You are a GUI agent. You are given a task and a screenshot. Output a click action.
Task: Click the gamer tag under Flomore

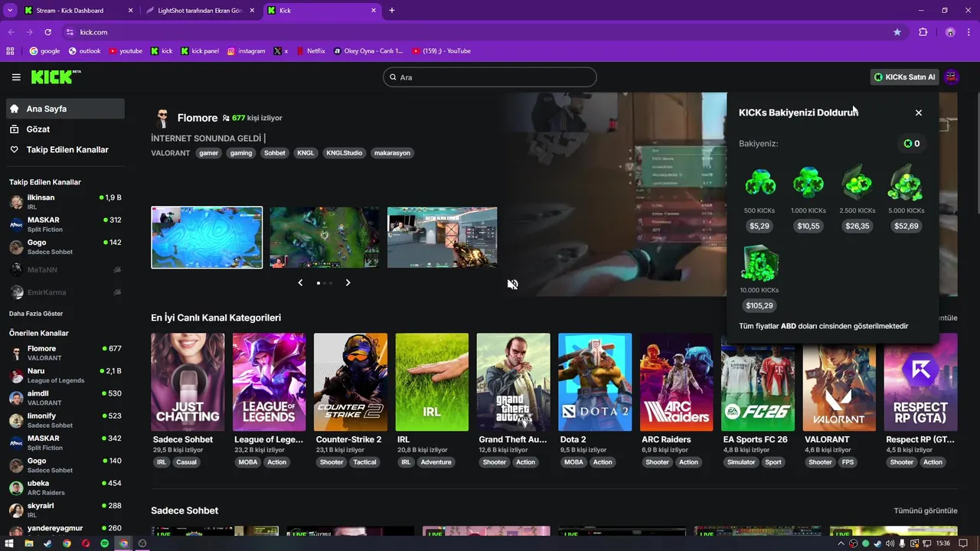tap(209, 153)
